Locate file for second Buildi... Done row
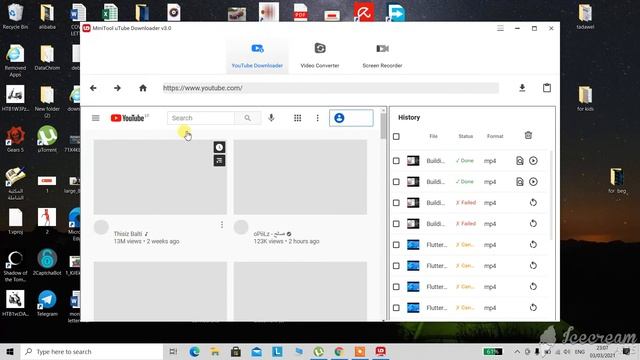The width and height of the screenshot is (640, 360). point(520,182)
